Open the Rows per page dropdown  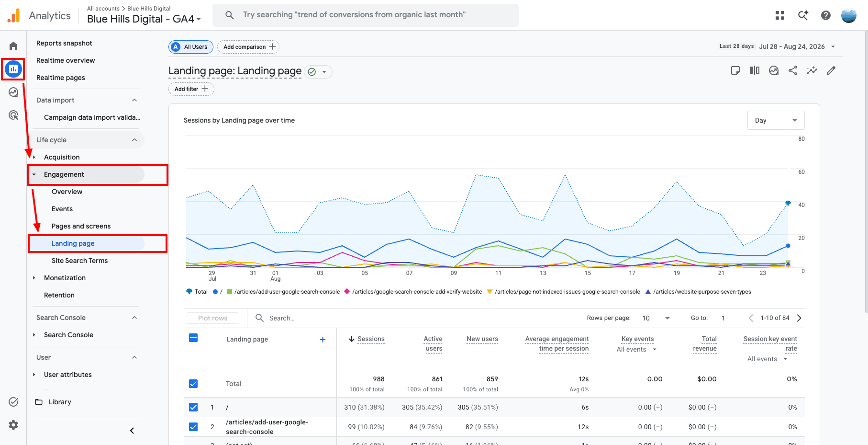coord(656,318)
